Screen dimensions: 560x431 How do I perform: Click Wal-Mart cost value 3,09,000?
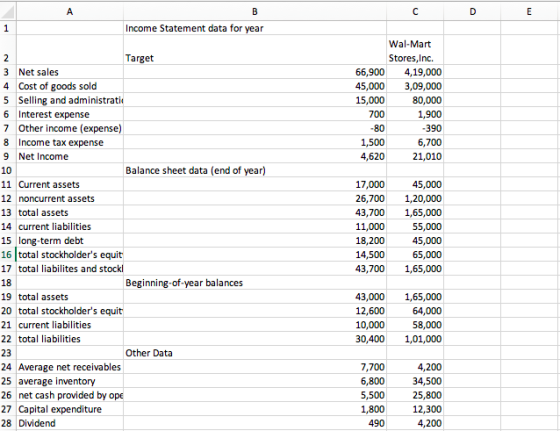[x=415, y=86]
